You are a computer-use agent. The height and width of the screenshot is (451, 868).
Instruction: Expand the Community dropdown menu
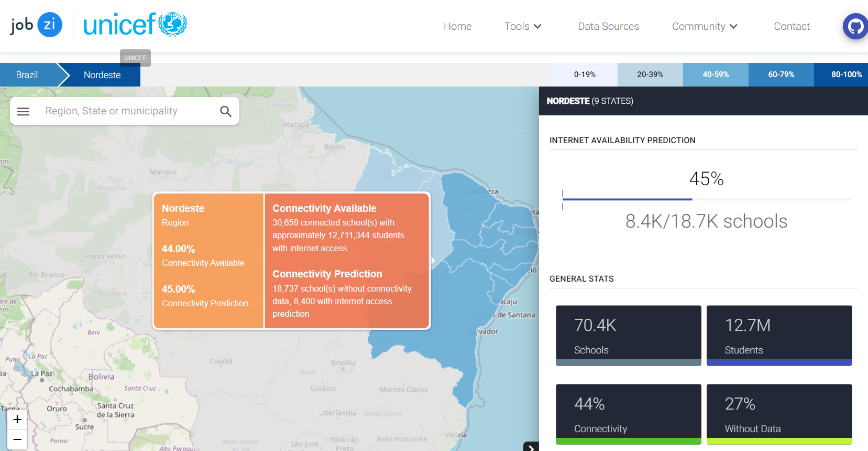[x=705, y=26]
